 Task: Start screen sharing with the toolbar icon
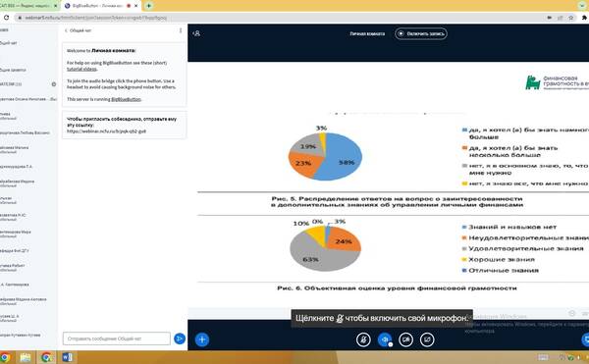click(427, 339)
